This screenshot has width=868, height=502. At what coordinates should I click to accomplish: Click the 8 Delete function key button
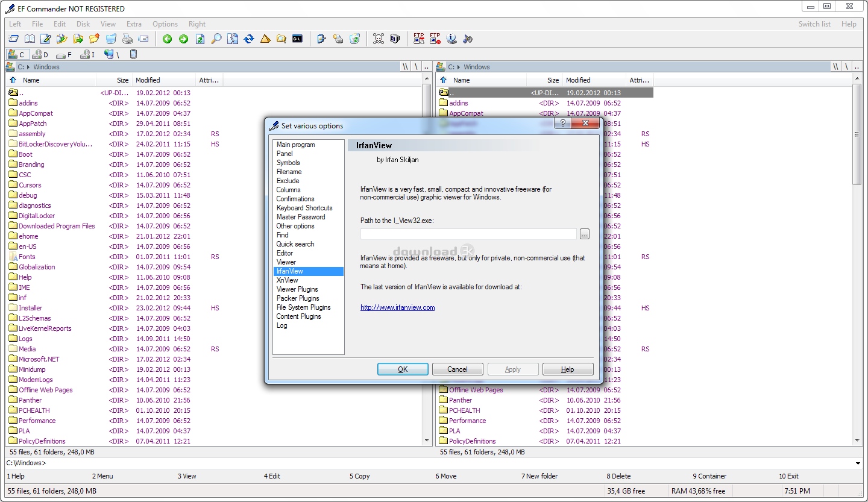(x=619, y=476)
